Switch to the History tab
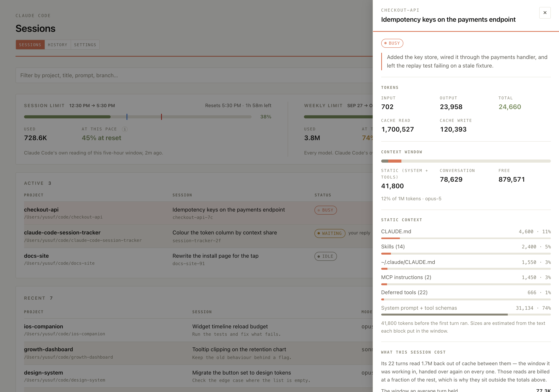 pos(58,45)
